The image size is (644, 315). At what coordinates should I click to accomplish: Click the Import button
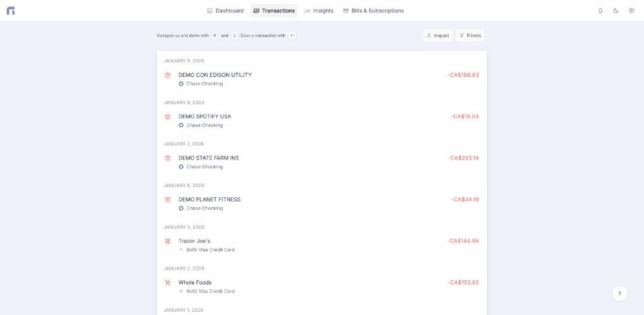[x=438, y=36]
